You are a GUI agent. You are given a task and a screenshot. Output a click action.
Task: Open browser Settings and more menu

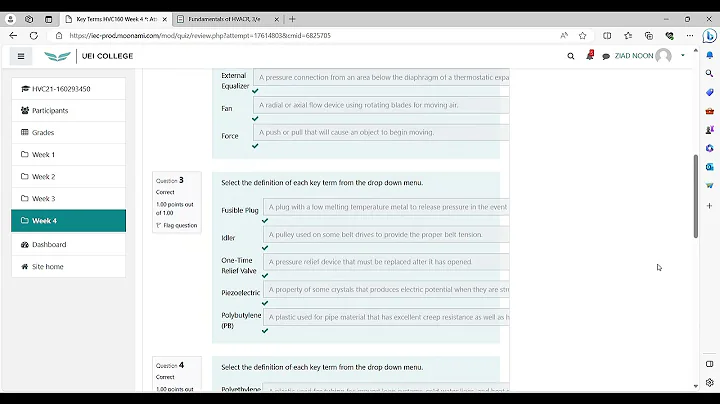click(690, 35)
